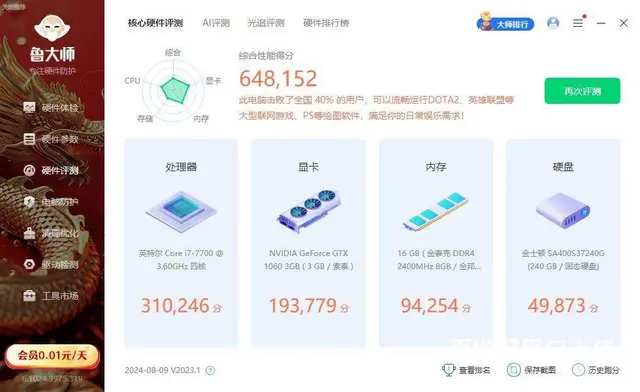Click the 内存 card heading
The width and height of the screenshot is (640, 392).
[436, 167]
